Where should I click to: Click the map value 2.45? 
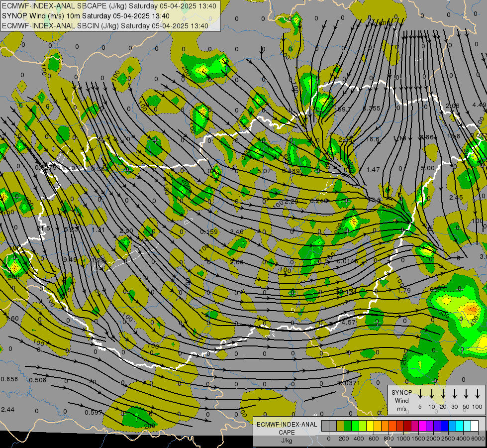pyautogui.click(x=456, y=198)
